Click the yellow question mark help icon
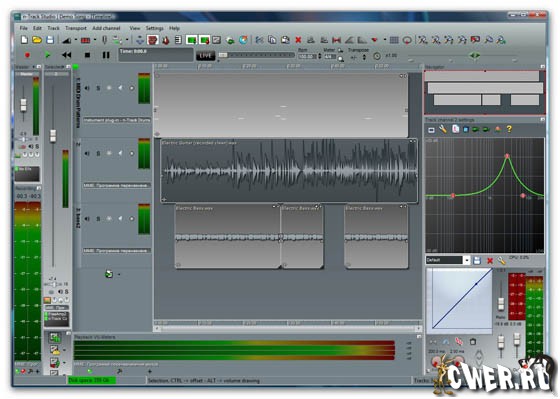This screenshot has height=399, width=560. (509, 129)
